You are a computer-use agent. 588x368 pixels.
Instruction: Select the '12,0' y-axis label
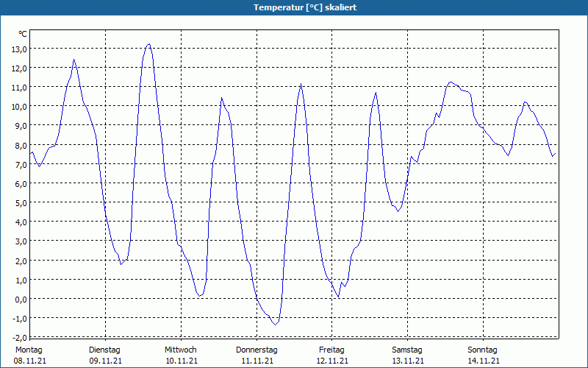19,68
